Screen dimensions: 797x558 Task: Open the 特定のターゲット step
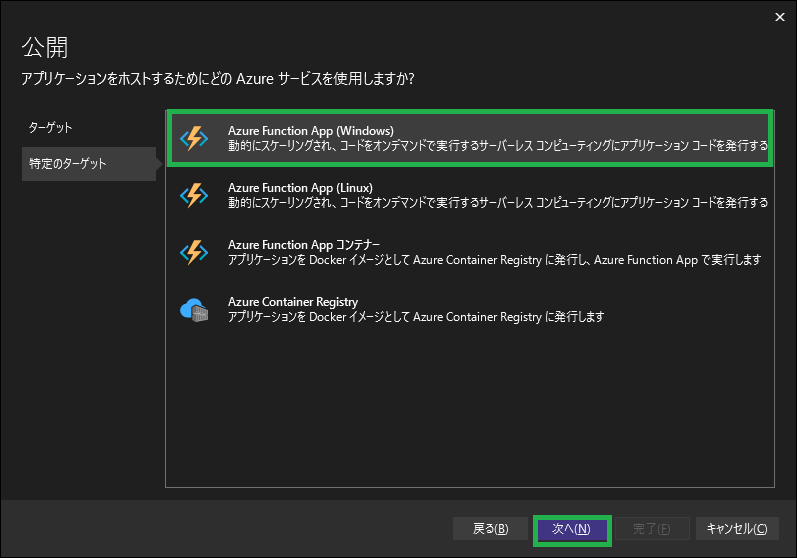click(68, 163)
